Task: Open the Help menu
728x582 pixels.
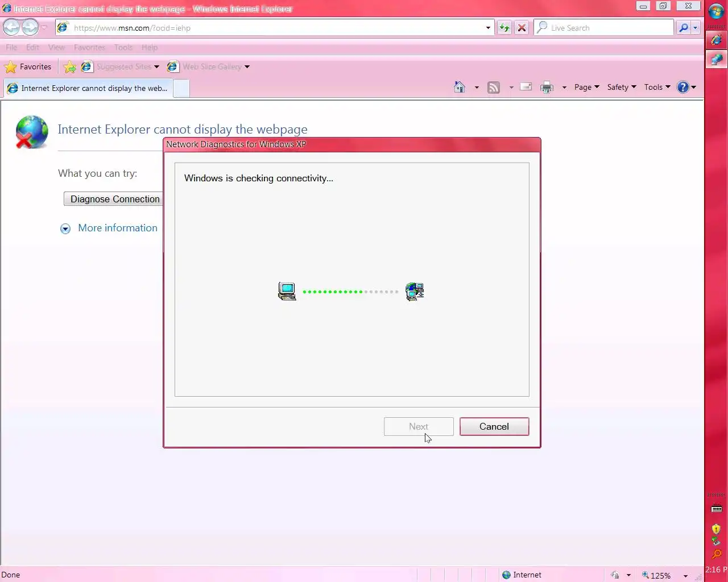Action: pyautogui.click(x=150, y=48)
